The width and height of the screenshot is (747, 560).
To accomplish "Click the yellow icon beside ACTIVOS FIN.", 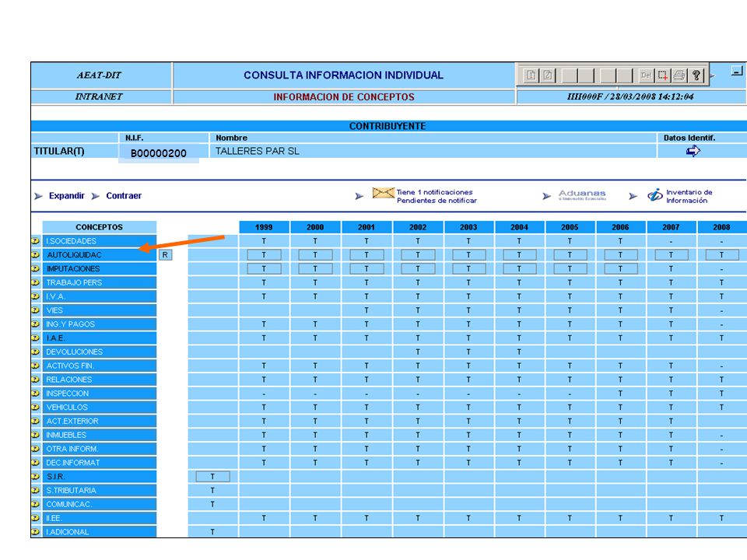I will [x=35, y=366].
